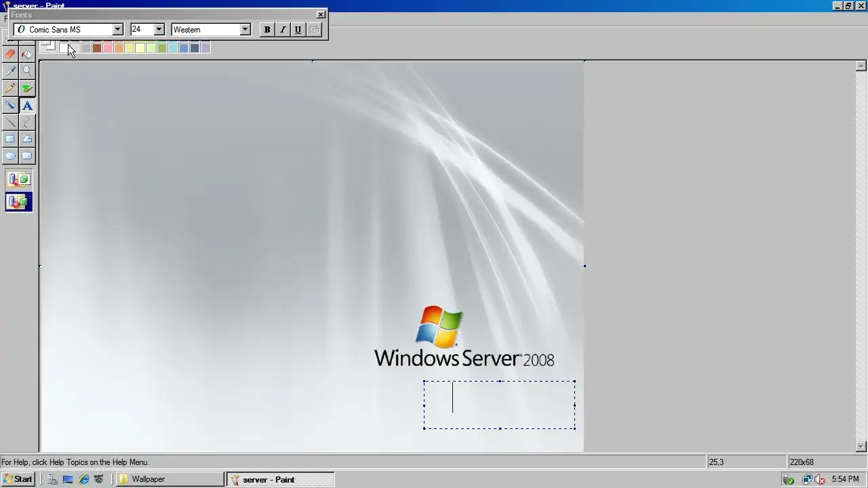Image resolution: width=868 pixels, height=488 pixels.
Task: Restore down the Paint window
Action: pos(848,5)
